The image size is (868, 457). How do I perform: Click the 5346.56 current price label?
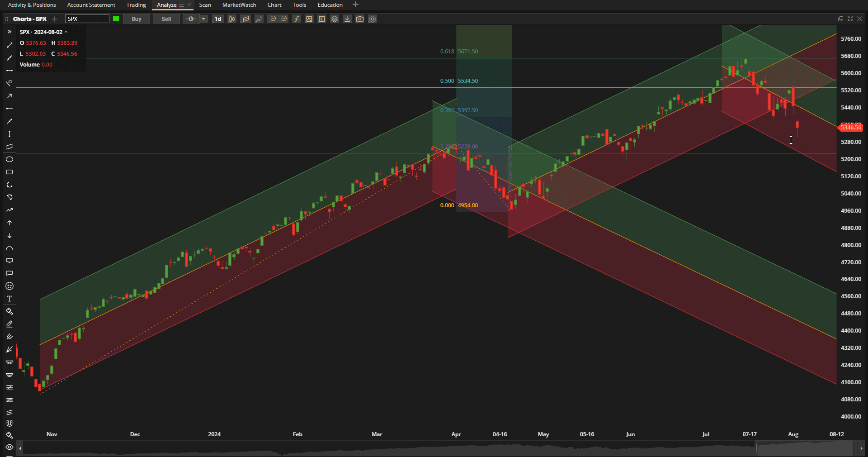click(851, 128)
